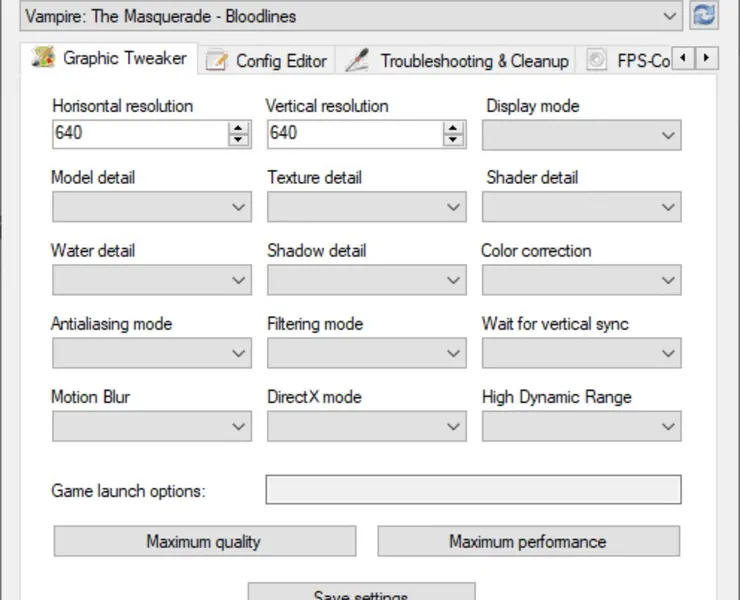
Task: Click the Game launch options field
Action: click(473, 490)
